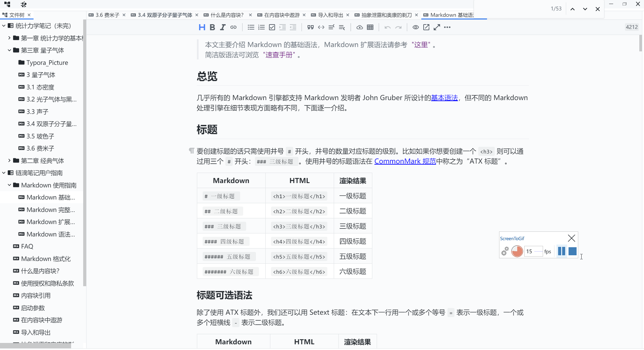Viewport: 644px width, 350px height.
Task: Open the FAQ document
Action: pos(23,246)
